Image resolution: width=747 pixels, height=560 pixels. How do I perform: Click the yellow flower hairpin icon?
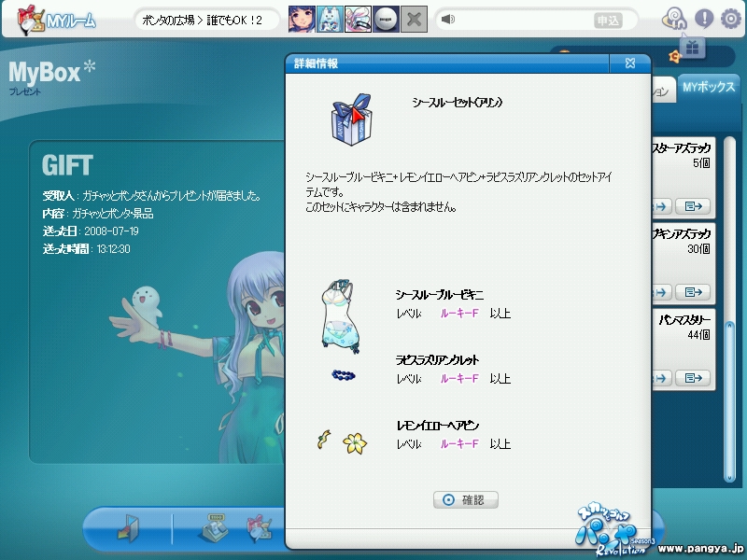coord(355,443)
